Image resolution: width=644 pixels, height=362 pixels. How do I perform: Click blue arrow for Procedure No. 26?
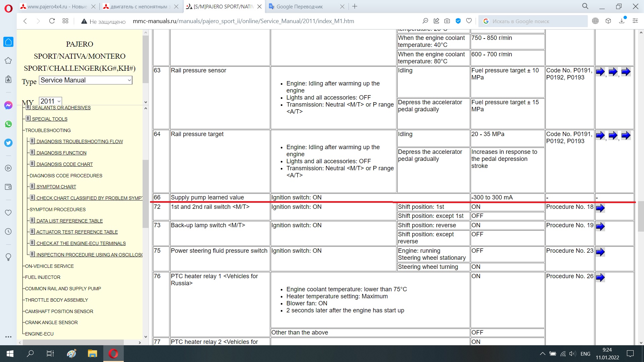pyautogui.click(x=600, y=278)
